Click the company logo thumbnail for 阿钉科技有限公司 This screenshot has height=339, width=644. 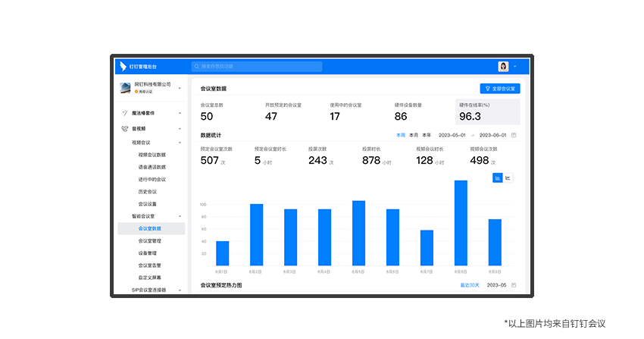tap(125, 88)
